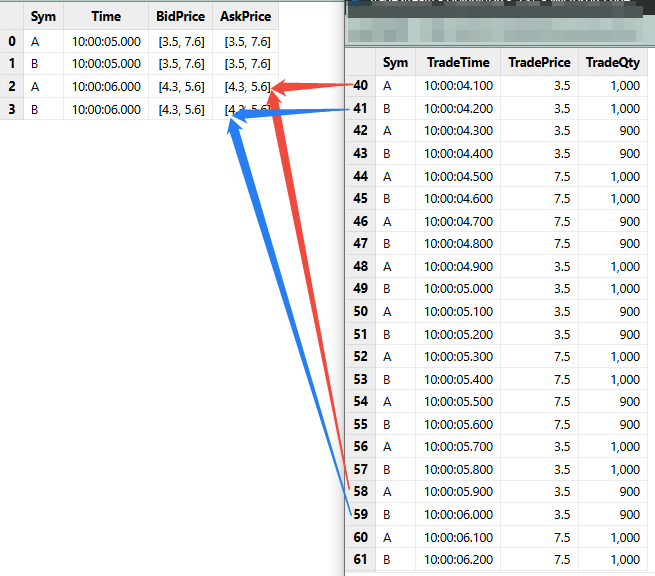Click TradeQty cell in row 50

click(613, 312)
